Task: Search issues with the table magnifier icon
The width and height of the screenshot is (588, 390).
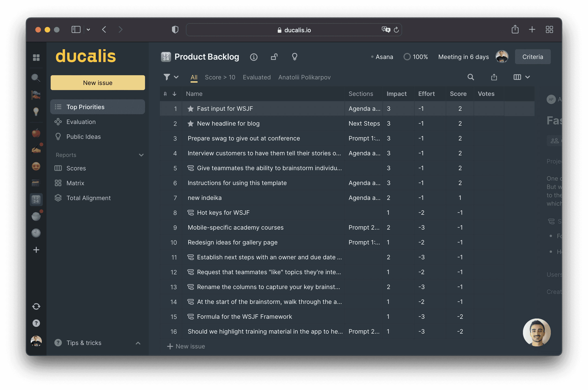Action: coord(470,77)
